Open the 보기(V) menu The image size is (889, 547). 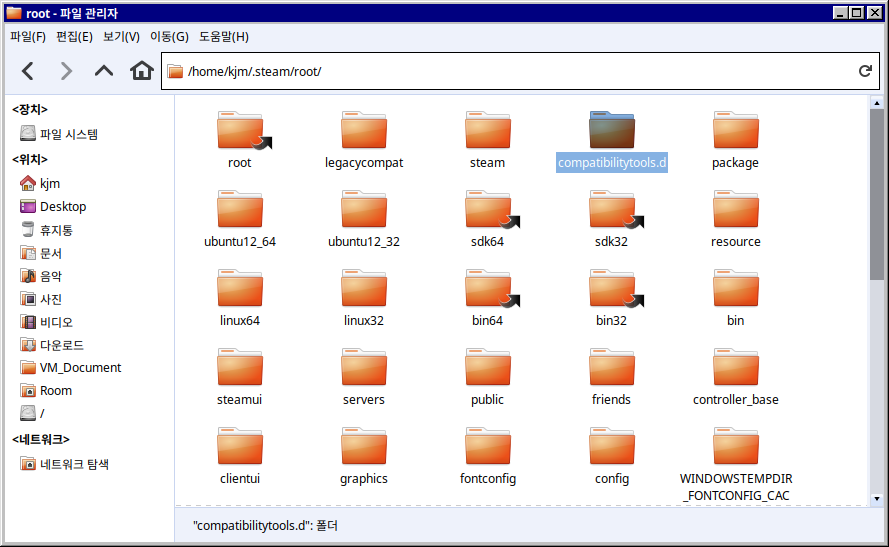click(x=121, y=37)
